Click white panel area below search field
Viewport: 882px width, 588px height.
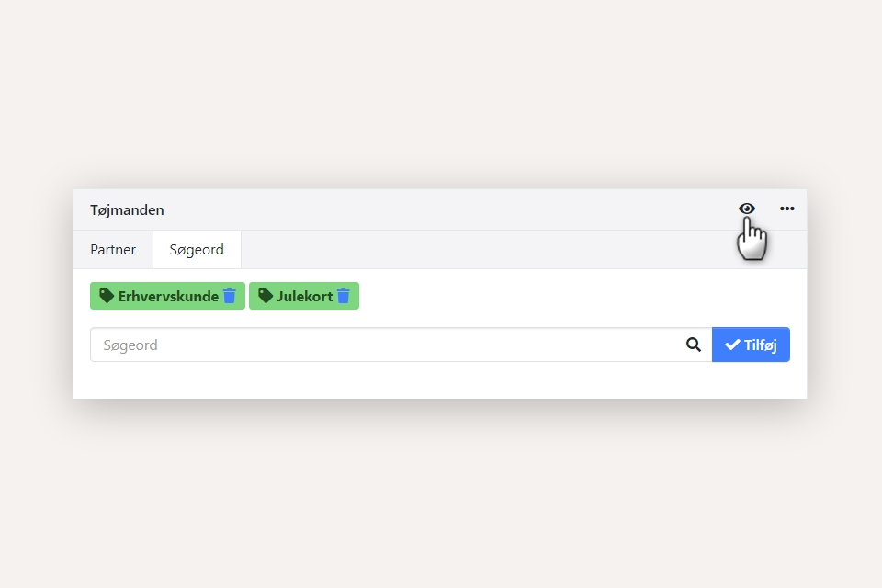pos(439,380)
